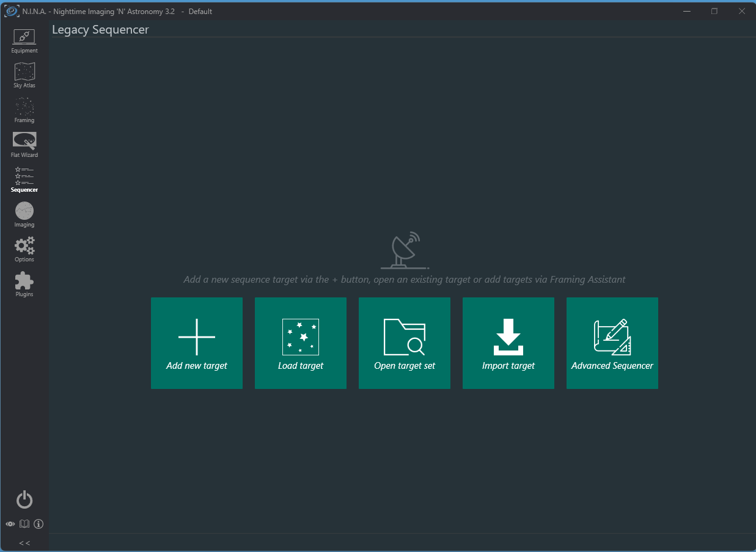Viewport: 756px width, 552px height.
Task: Minimize the N.I.N.A. window
Action: [686, 12]
